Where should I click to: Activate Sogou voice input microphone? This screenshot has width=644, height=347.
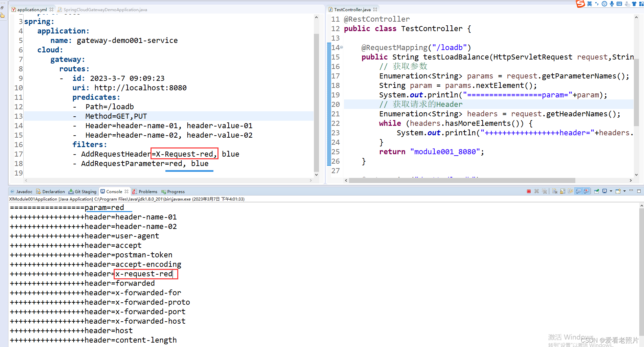click(x=612, y=4)
